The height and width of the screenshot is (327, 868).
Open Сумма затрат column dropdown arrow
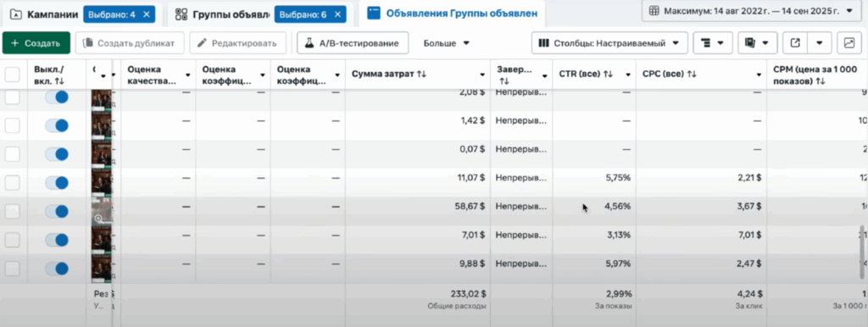[x=481, y=75]
